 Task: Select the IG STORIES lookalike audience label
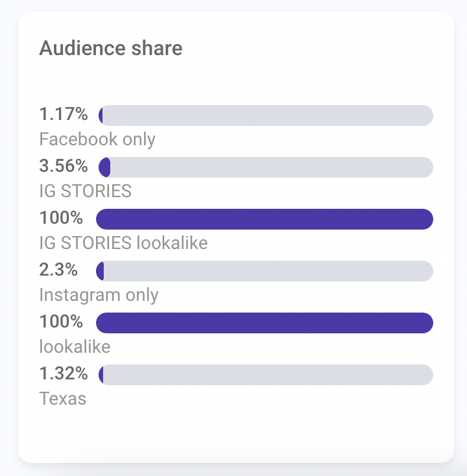(123, 243)
